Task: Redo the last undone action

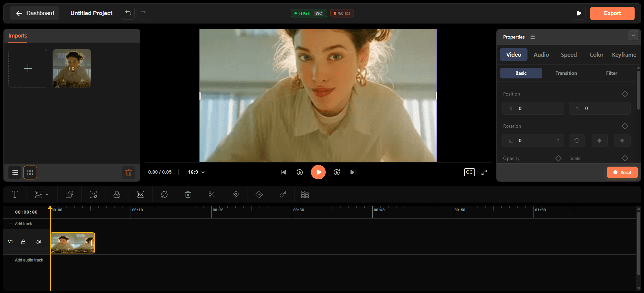Action: tap(143, 13)
